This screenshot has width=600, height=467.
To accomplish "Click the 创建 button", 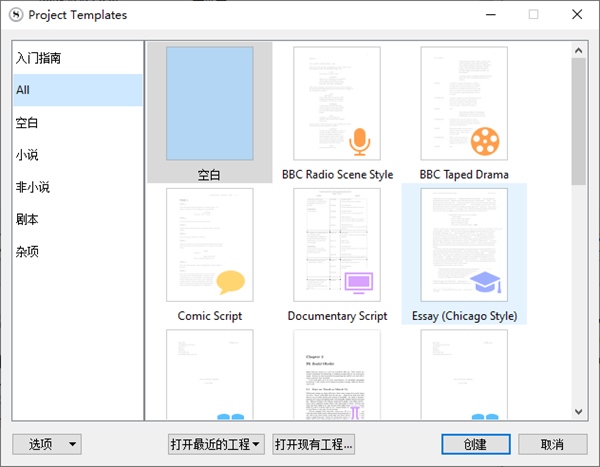I will [x=476, y=444].
